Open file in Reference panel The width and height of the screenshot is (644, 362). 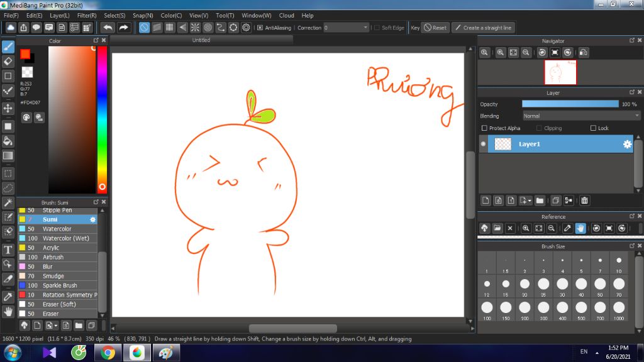click(497, 228)
